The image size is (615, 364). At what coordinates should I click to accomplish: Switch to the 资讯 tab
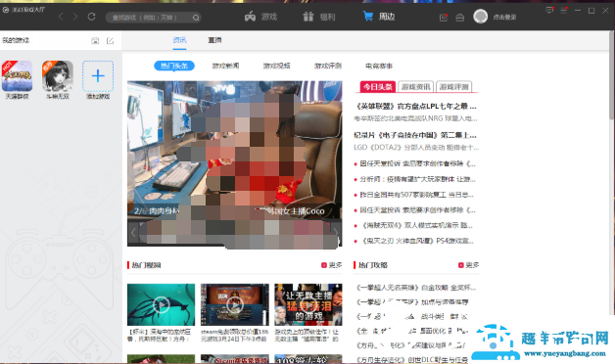click(179, 40)
